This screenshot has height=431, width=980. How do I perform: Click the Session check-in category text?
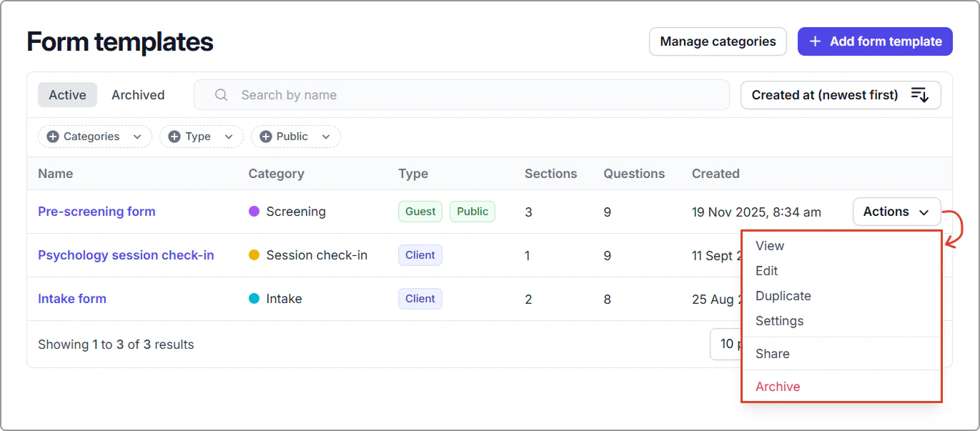pos(317,255)
